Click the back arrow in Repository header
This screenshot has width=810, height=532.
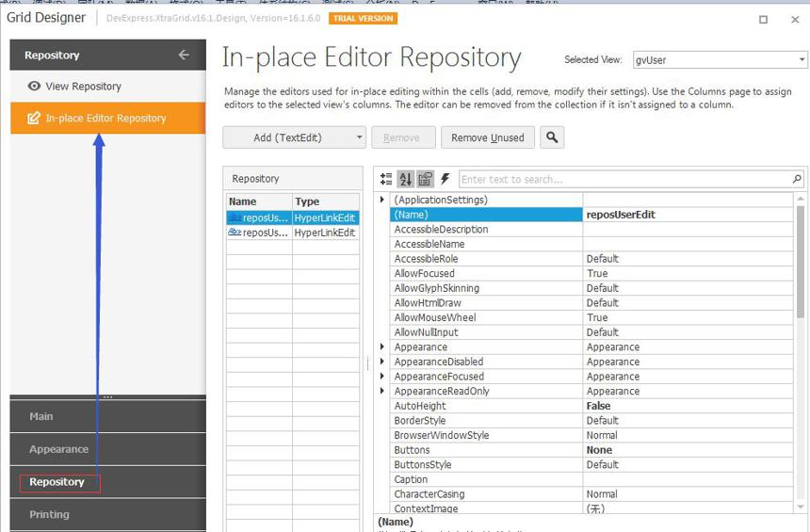pyautogui.click(x=184, y=55)
